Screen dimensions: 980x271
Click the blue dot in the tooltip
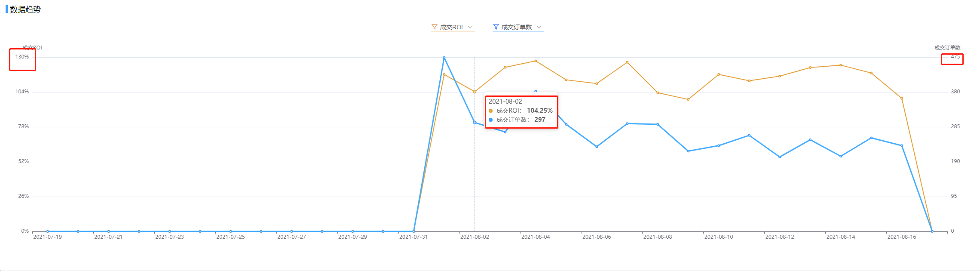pyautogui.click(x=490, y=120)
